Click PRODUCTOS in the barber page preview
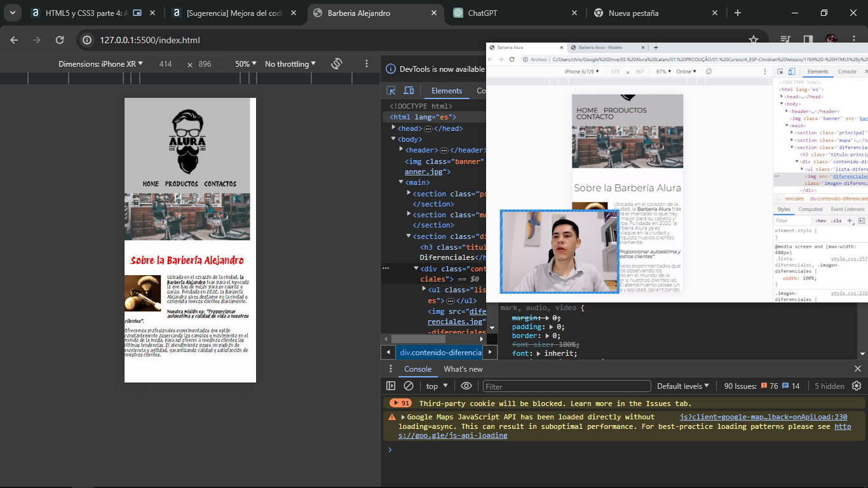This screenshot has height=488, width=868. 182,184
